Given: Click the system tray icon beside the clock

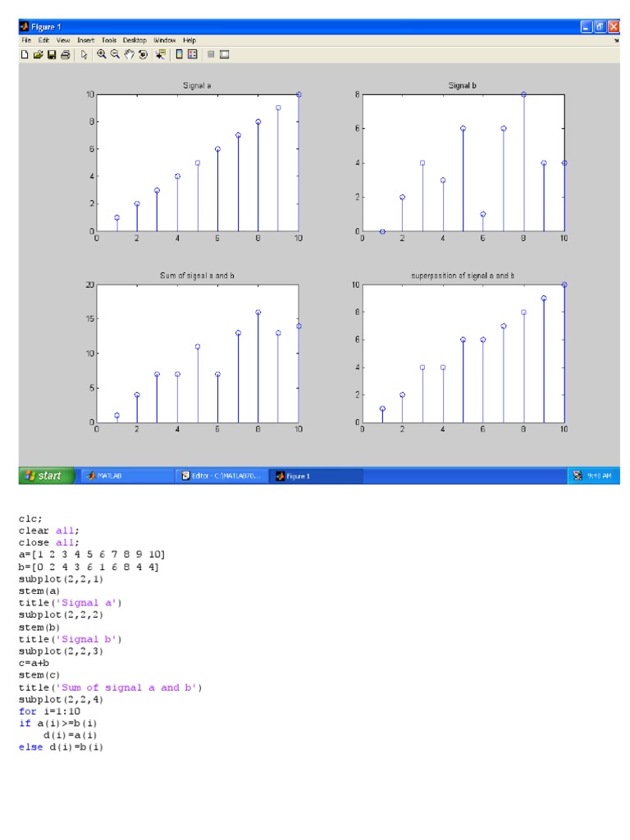Looking at the screenshot, I should (577, 476).
